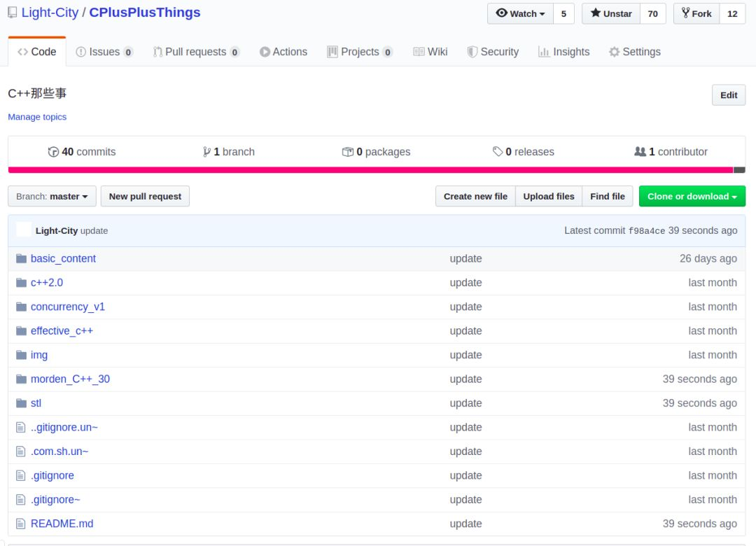Click New pull request button

click(x=145, y=196)
